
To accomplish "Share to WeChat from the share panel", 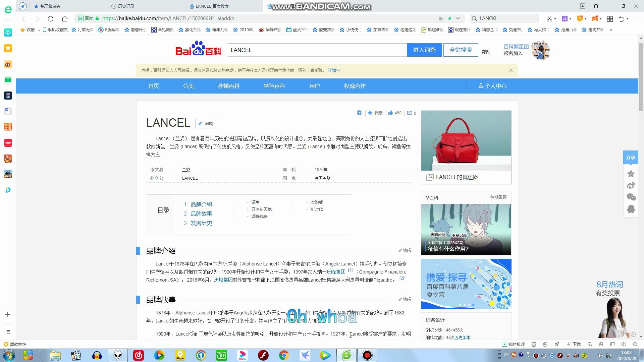I will click(631, 197).
